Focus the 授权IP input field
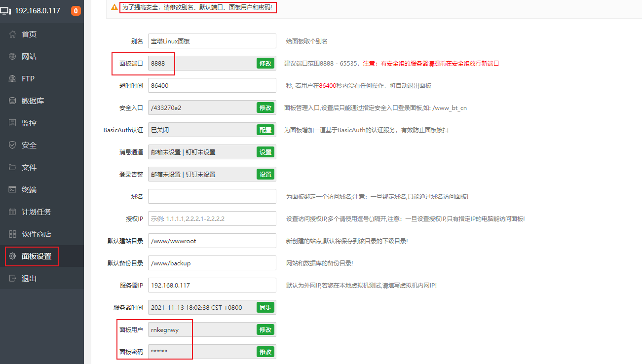Image resolution: width=642 pixels, height=364 pixels. pyautogui.click(x=212, y=218)
